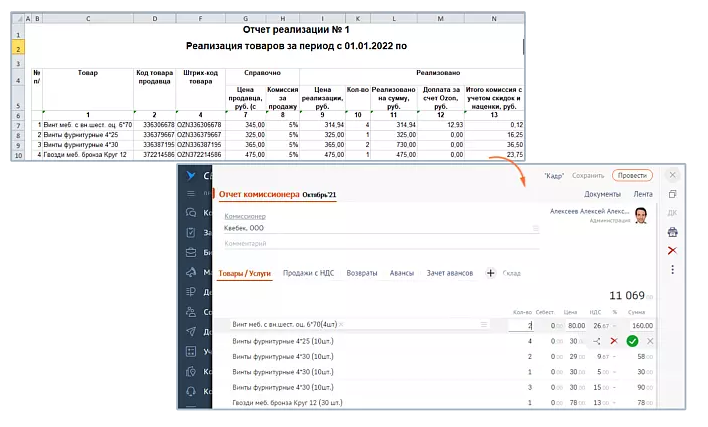Select Excel row 2 header
Image resolution: width=708 pixels, height=427 pixels.
click(x=18, y=48)
